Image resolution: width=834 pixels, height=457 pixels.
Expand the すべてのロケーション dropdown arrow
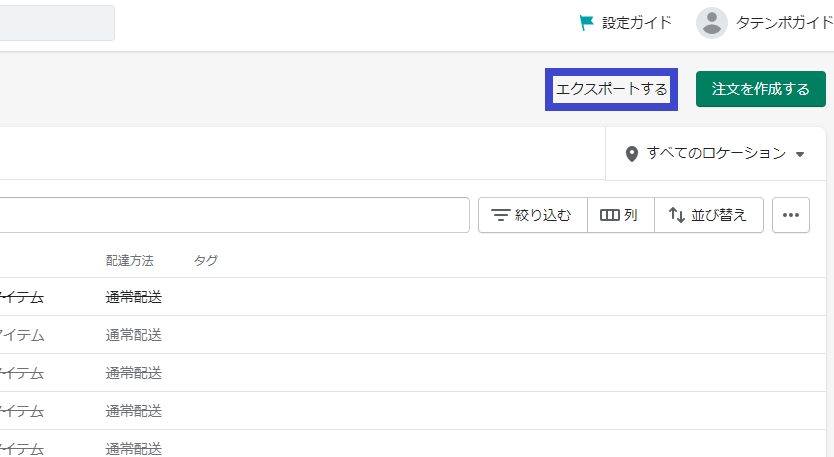click(799, 154)
